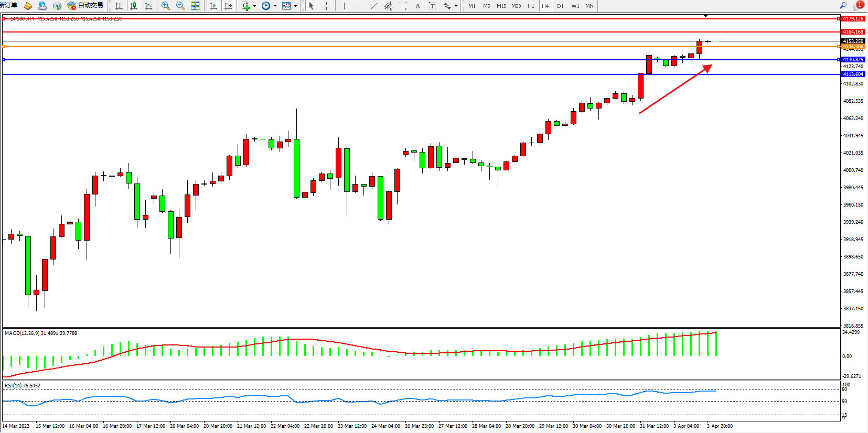Image resolution: width=868 pixels, height=433 pixels.
Task: Open the search magnifier in top right
Action: pos(843,5)
